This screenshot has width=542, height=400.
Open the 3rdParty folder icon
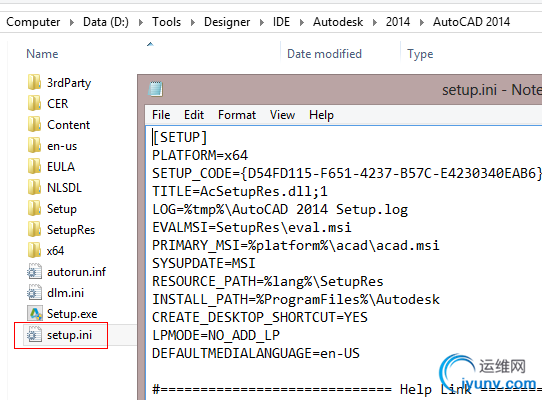pos(35,83)
